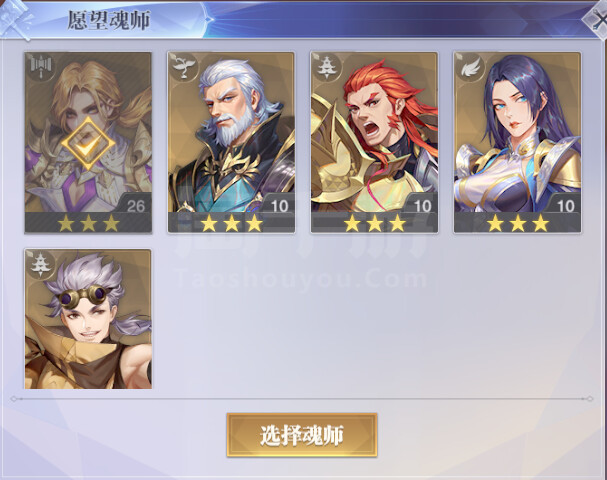The width and height of the screenshot is (607, 480).
Task: Click the wing class icon on dark-haired woman card
Action: 470,68
